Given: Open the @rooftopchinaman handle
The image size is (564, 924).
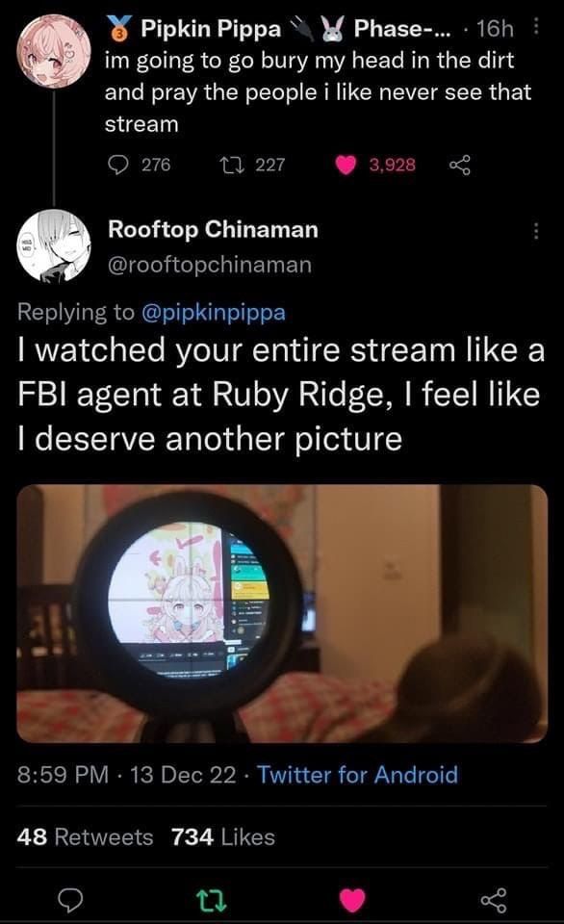Looking at the screenshot, I should (209, 265).
